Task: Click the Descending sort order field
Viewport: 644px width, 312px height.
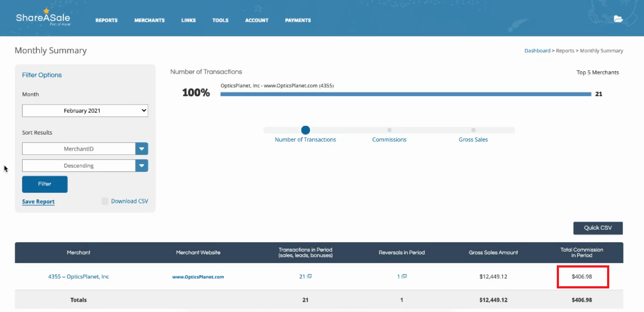Action: 79,166
